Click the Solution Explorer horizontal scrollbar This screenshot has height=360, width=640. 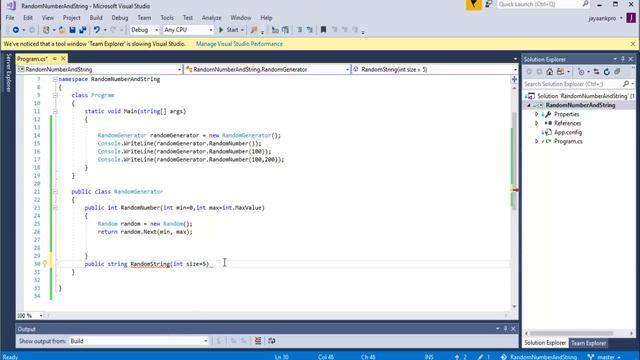tap(571, 333)
